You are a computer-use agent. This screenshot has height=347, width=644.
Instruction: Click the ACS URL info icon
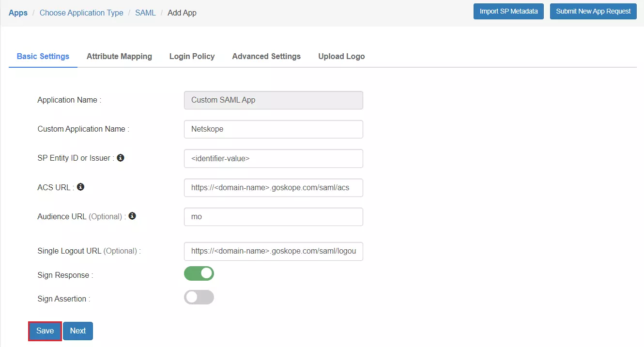(79, 187)
